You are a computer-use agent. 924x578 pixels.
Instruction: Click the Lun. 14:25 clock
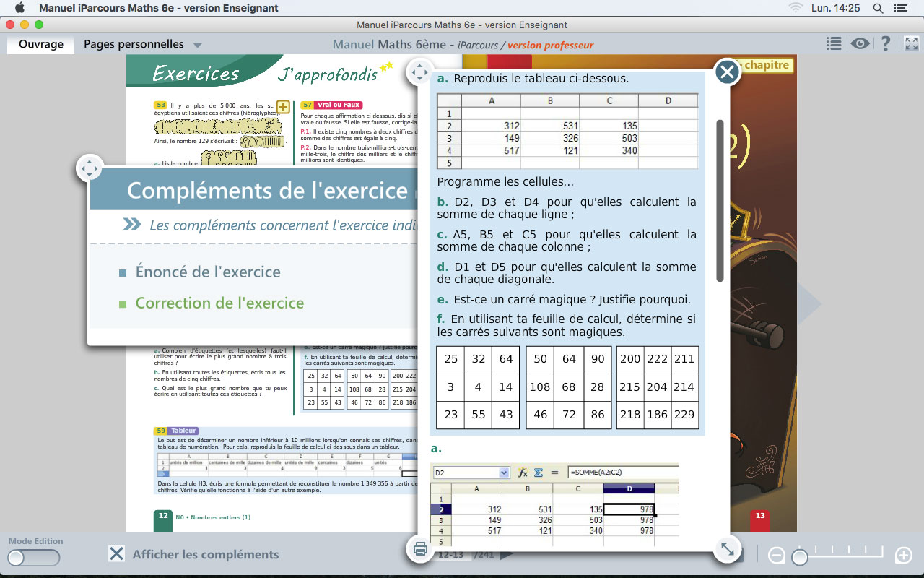[836, 8]
